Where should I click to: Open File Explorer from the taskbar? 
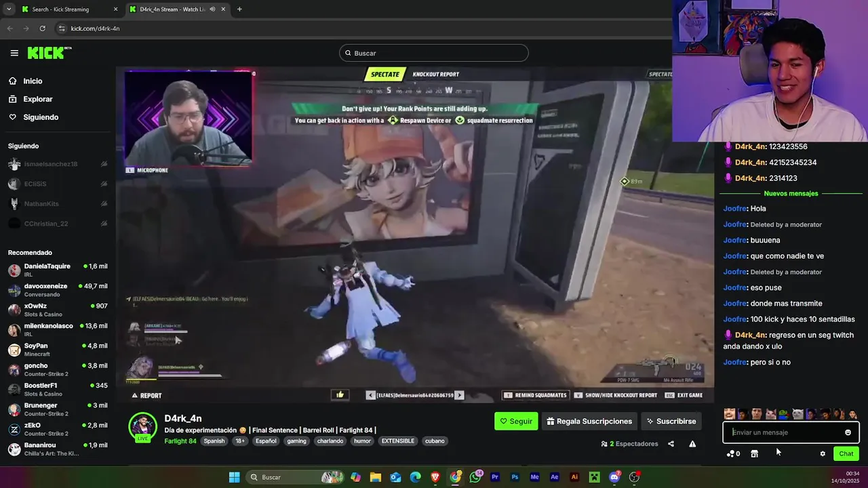(x=376, y=477)
